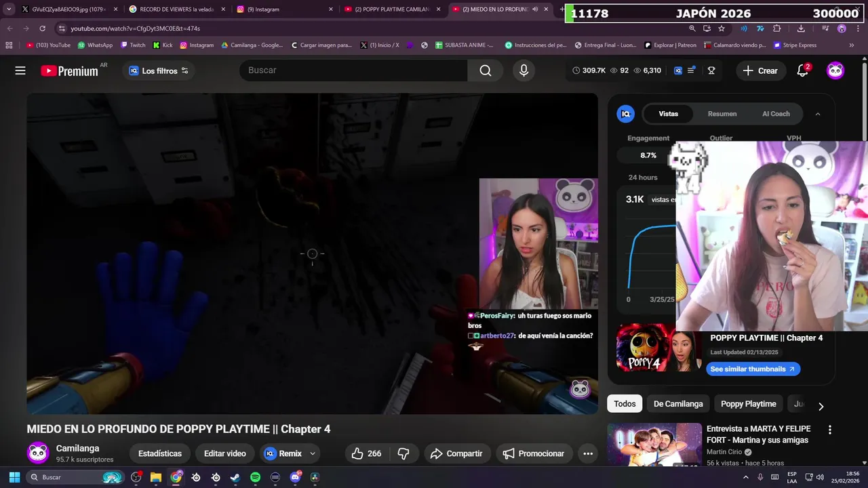Open Spotify from the taskbar
Viewport: 868px width, 488px height.
(x=255, y=477)
